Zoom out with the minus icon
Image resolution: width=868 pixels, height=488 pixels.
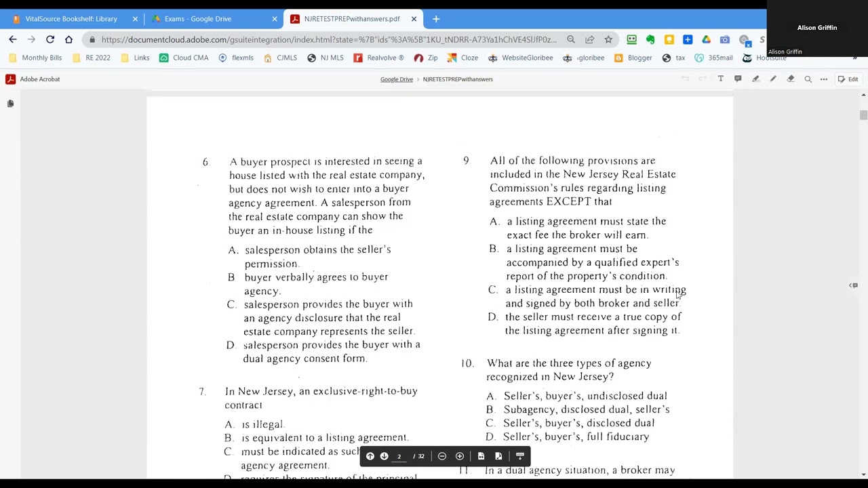point(442,456)
